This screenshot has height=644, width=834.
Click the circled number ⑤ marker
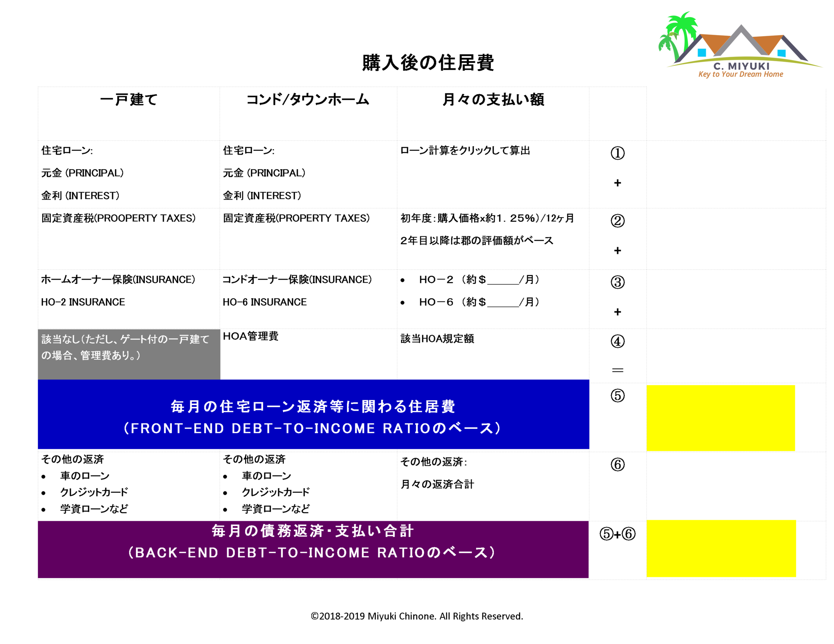[618, 395]
